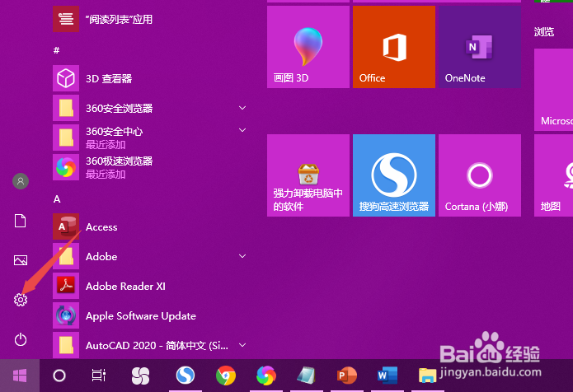Open 360极速浏览器 app entry

[150, 167]
